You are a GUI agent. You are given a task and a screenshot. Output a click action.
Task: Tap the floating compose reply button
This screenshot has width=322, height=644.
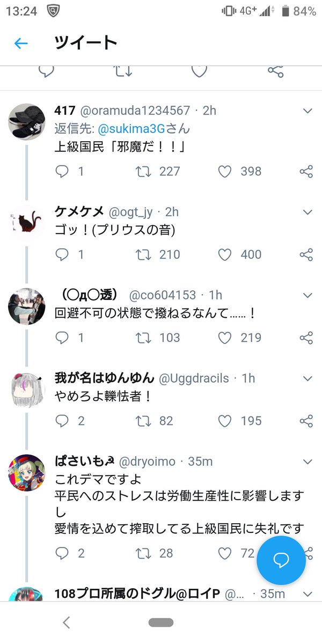281,560
